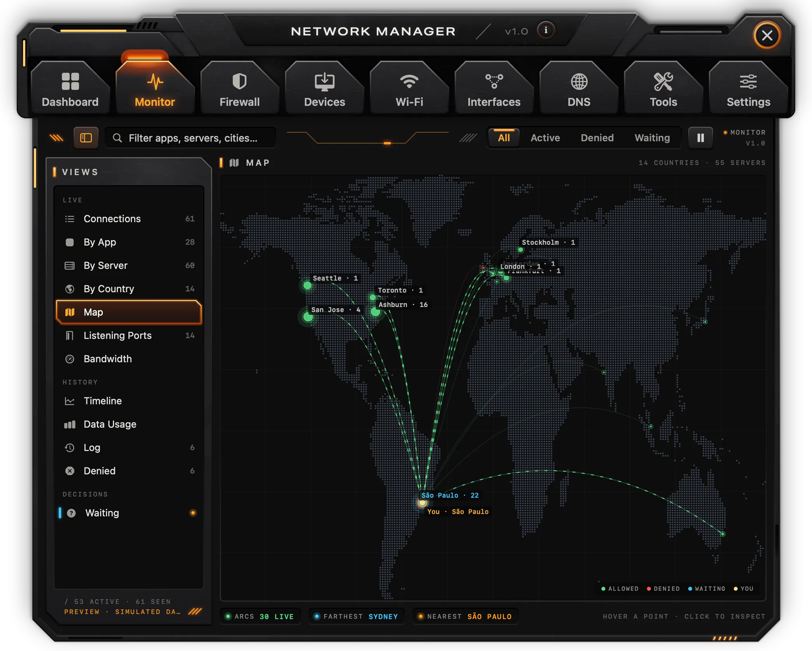Click the Denied x-circle icon
This screenshot has width=812, height=651.
[x=70, y=471]
